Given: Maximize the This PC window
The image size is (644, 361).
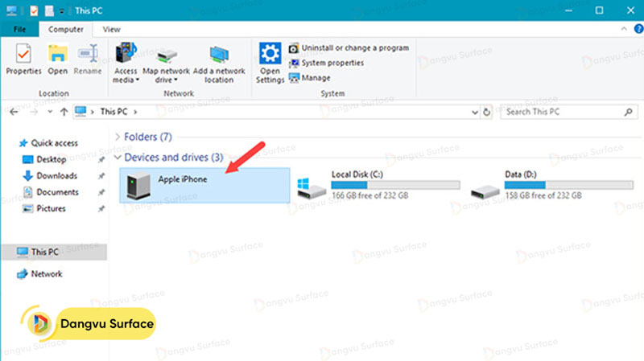Looking at the screenshot, I should pos(599,10).
